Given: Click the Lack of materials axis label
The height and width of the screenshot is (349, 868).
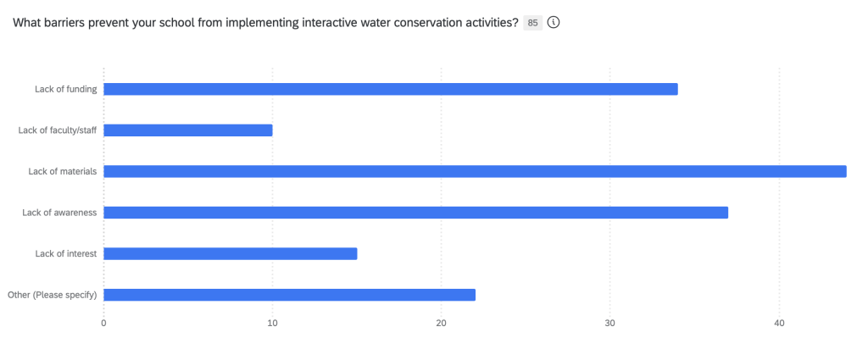Looking at the screenshot, I should (x=63, y=171).
